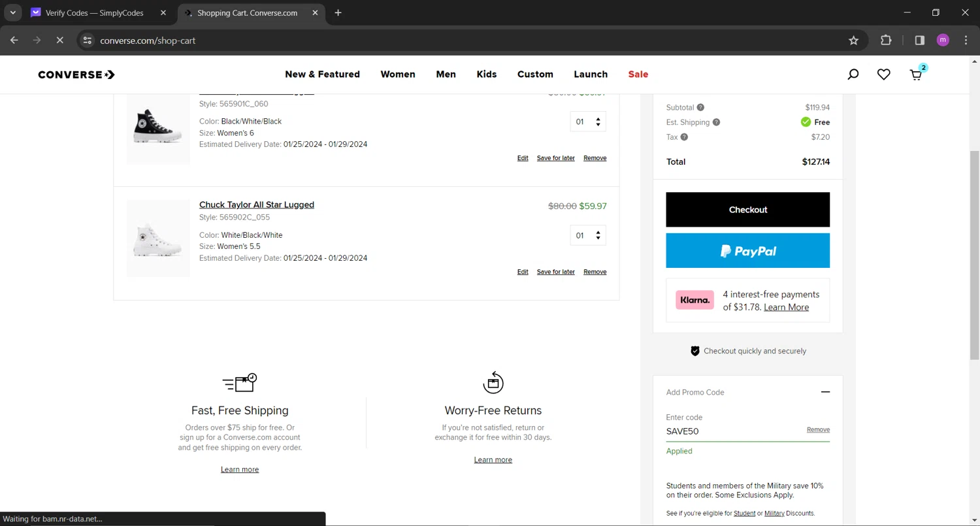Viewport: 980px width, 526px height.
Task: Click Learn more under Worry-Free Returns
Action: pos(493,460)
